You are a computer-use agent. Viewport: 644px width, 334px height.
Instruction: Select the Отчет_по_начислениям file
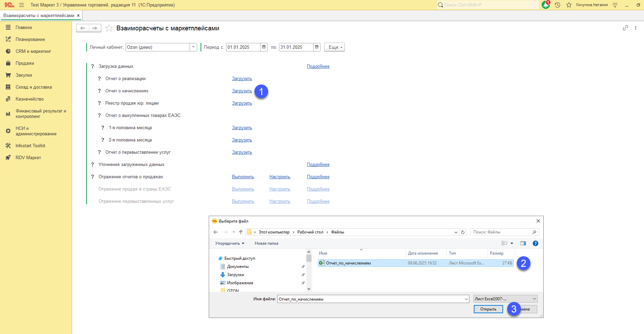click(x=348, y=263)
